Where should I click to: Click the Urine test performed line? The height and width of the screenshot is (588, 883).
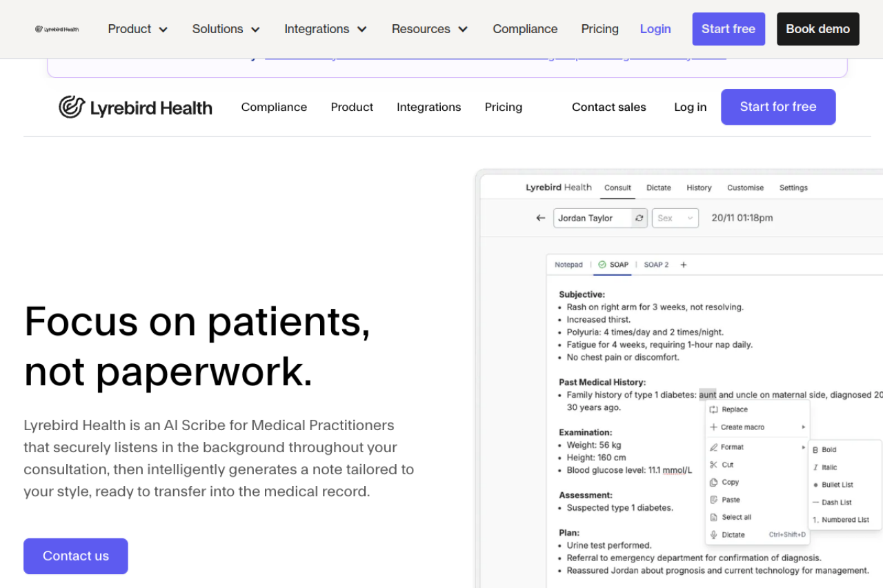point(609,545)
